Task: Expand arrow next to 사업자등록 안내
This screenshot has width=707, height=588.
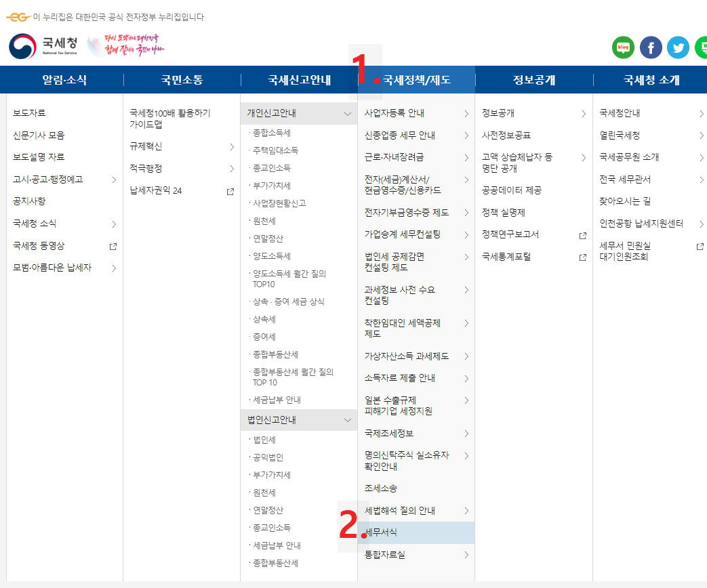Action: (466, 114)
